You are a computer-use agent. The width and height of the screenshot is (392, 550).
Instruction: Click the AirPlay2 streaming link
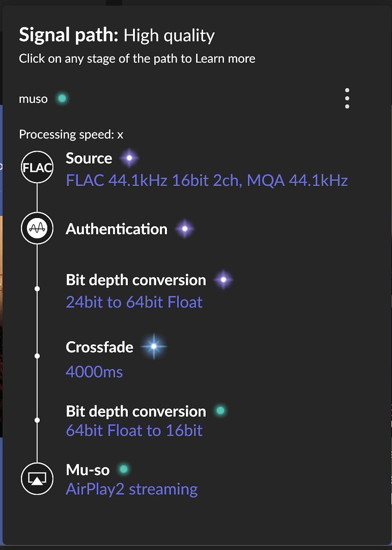[132, 489]
